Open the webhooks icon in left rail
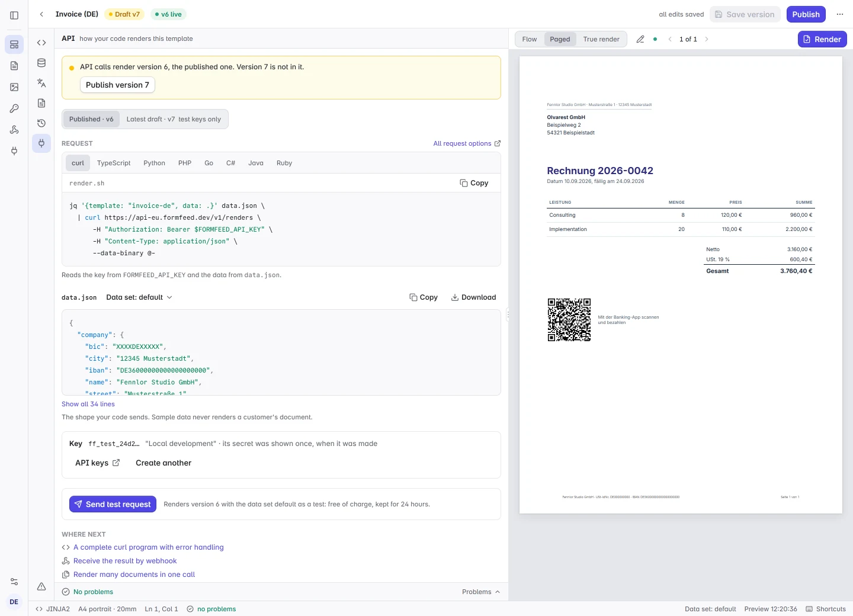The image size is (853, 616). 14,130
